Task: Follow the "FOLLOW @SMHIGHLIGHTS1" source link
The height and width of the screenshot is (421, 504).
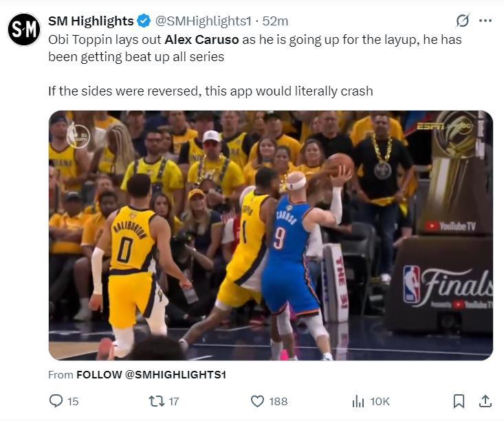Action: pos(151,374)
